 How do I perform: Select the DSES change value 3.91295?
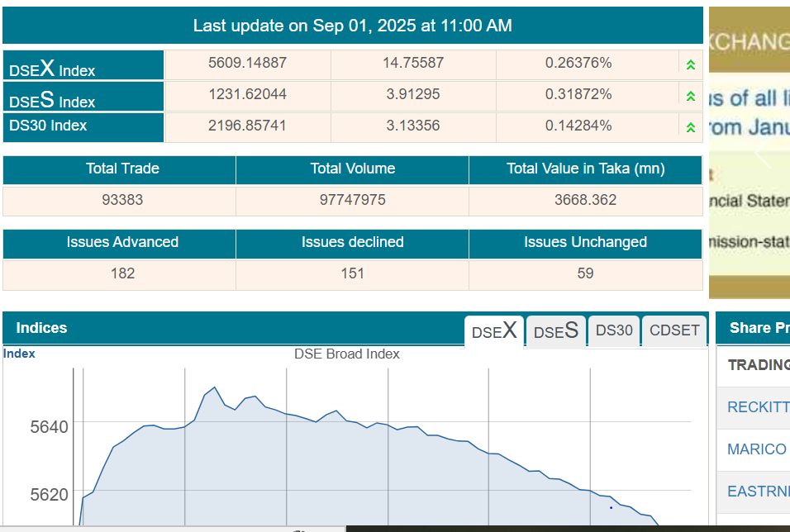(x=413, y=94)
